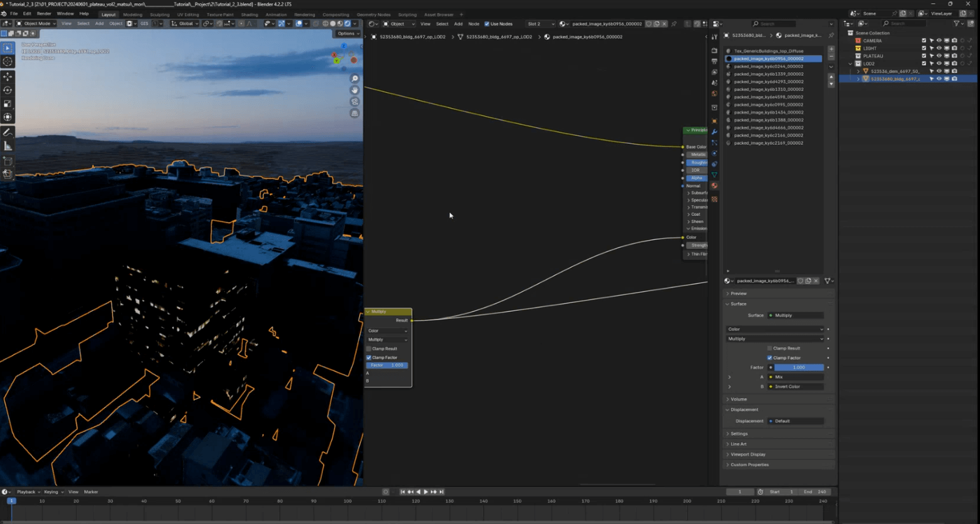Viewport: 980px width, 524px height.
Task: Uncheck Clamp Factor in Surface panel
Action: pos(770,358)
